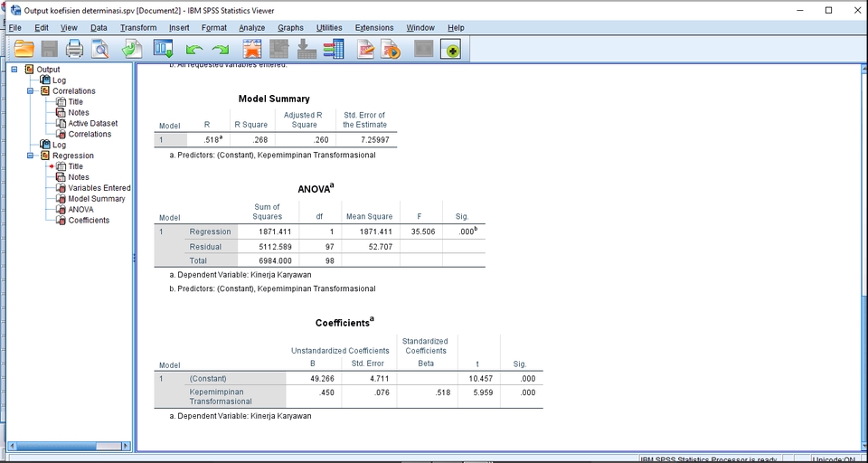Open the Help menu
This screenshot has height=463, width=868.
click(x=456, y=28)
